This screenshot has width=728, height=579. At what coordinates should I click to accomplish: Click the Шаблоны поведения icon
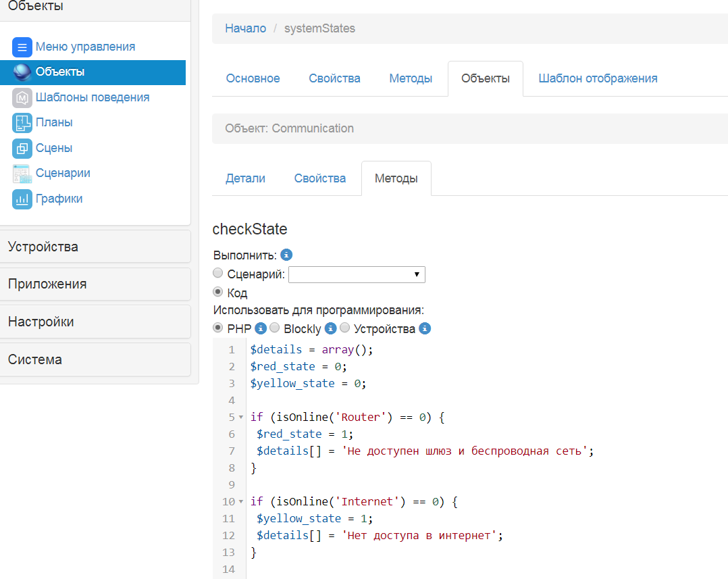[x=22, y=98]
